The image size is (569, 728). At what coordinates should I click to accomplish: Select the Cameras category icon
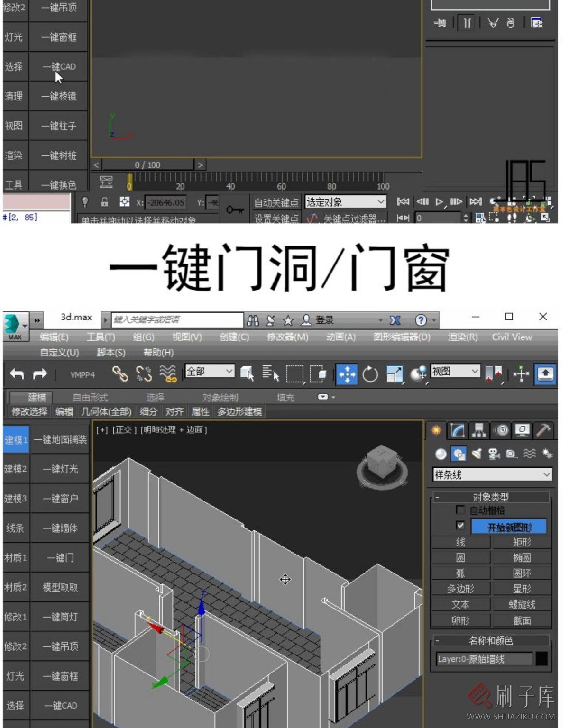[494, 454]
